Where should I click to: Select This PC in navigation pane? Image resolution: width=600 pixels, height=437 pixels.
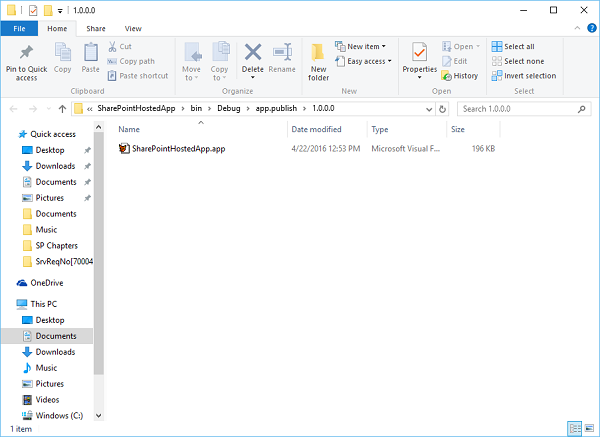37,304
